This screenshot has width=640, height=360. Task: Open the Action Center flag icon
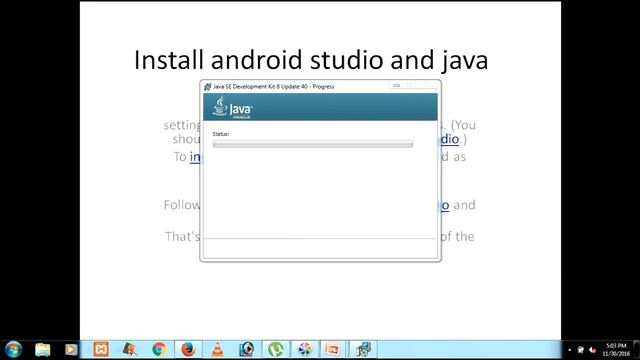pyautogui.click(x=581, y=350)
